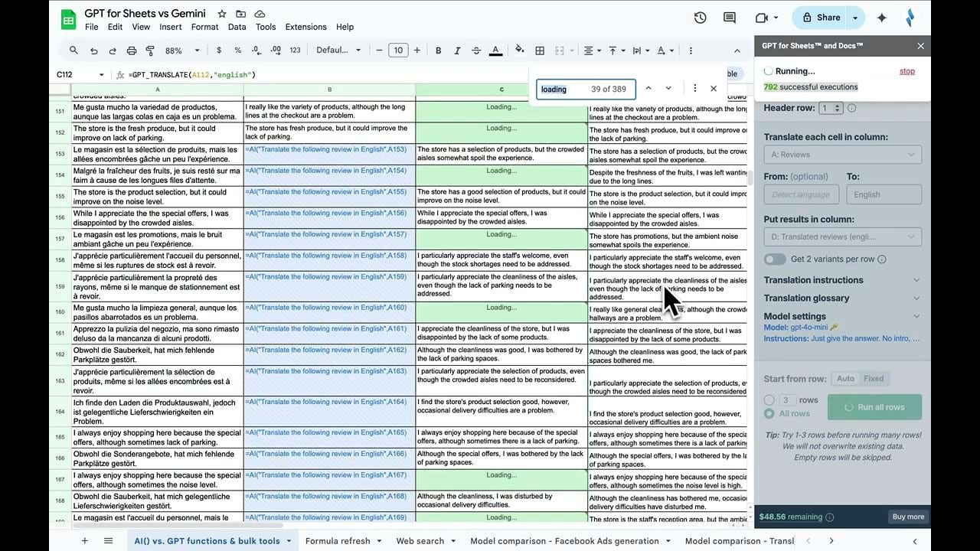Open find bar more options
The image size is (980, 551).
[695, 89]
